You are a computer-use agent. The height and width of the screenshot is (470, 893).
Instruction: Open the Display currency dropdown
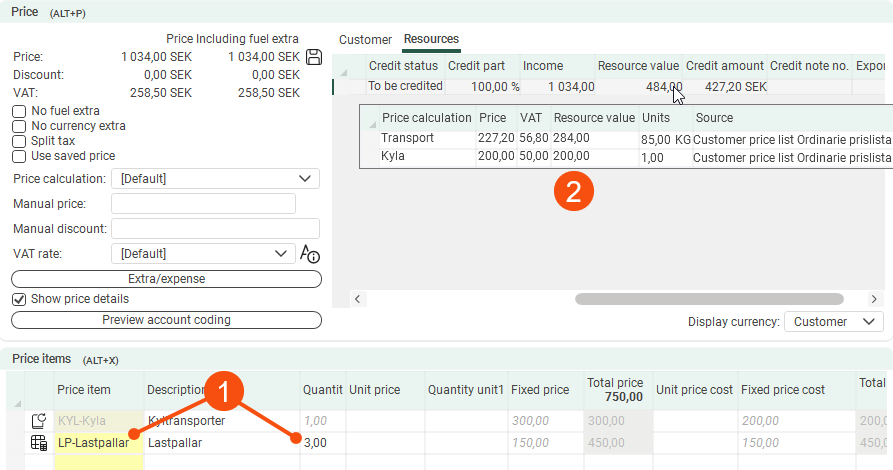(833, 322)
